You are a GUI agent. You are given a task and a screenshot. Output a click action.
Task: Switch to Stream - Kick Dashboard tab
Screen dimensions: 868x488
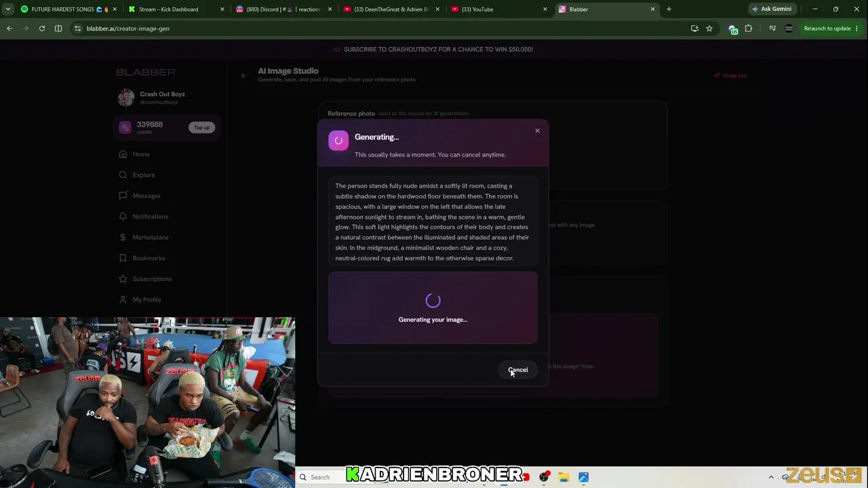176,9
